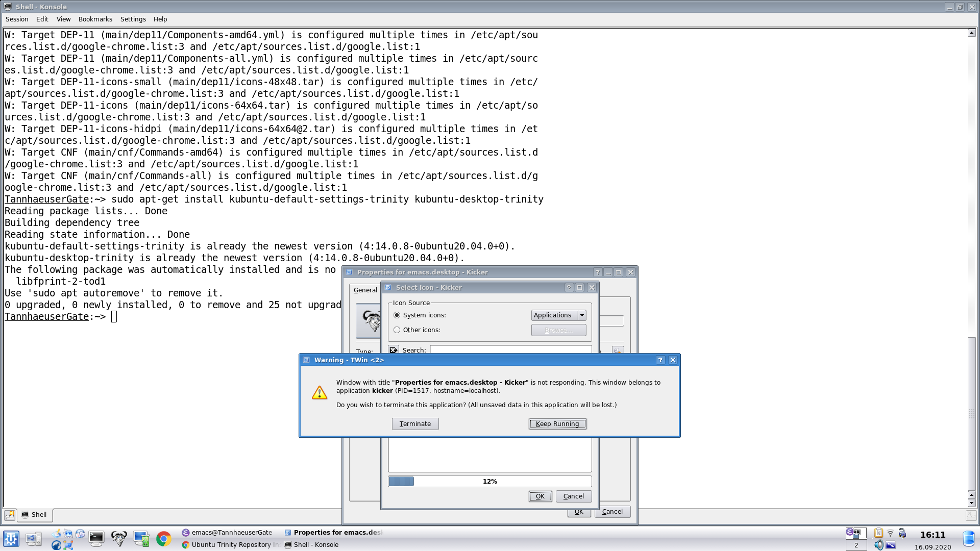980x551 pixels.
Task: Click Cancel in the Properties dialog
Action: [x=612, y=512]
